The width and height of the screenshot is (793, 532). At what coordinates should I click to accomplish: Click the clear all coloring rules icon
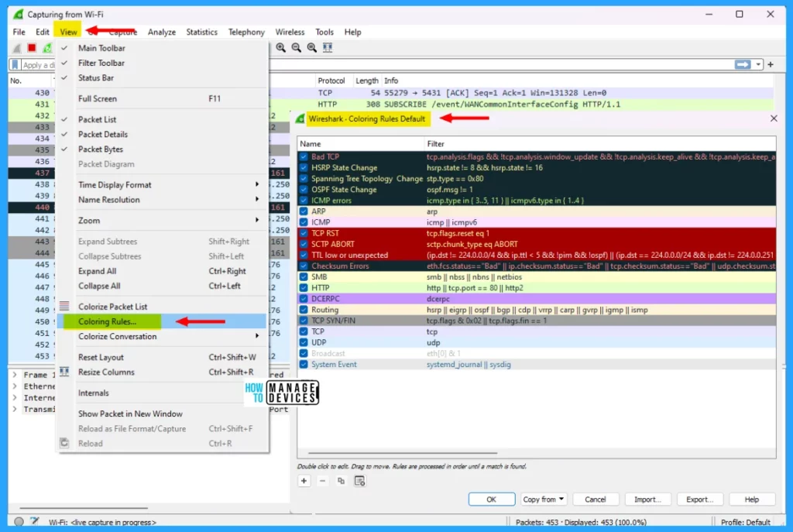359,481
